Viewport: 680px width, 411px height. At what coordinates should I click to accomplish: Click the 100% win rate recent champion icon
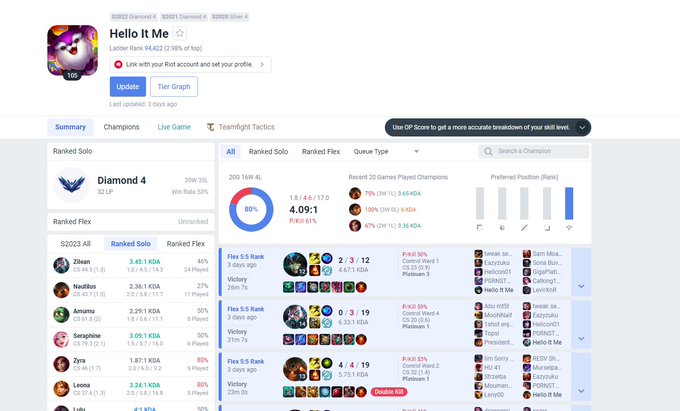355,209
